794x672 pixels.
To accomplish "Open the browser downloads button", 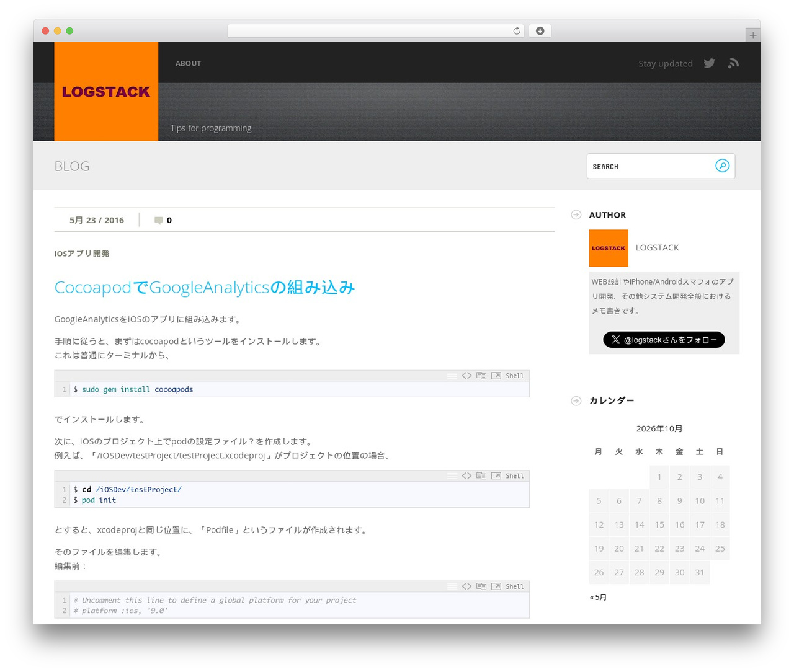I will click(540, 31).
